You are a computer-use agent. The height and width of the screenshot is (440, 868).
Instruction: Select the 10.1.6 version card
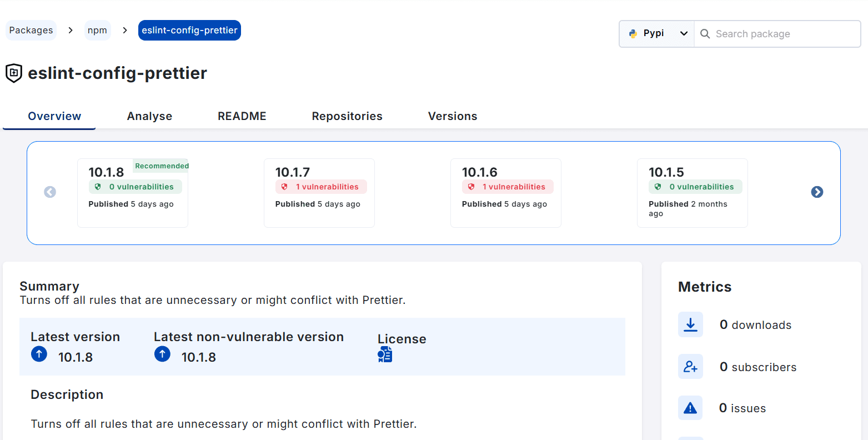point(506,193)
